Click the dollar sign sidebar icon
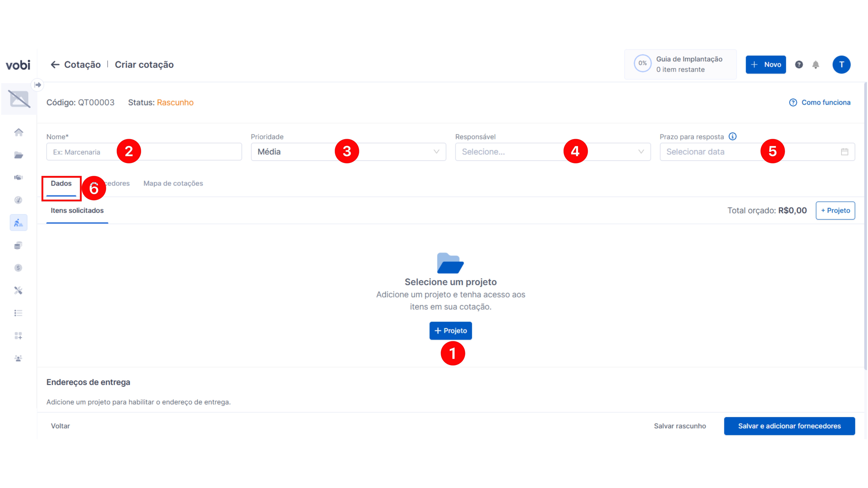Image resolution: width=868 pixels, height=488 pixels. 19,268
